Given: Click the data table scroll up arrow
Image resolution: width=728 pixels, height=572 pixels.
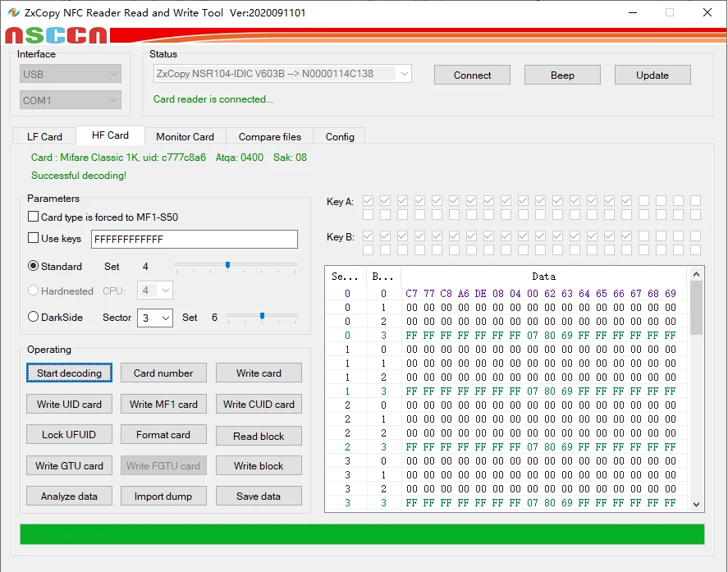Looking at the screenshot, I should 696,274.
